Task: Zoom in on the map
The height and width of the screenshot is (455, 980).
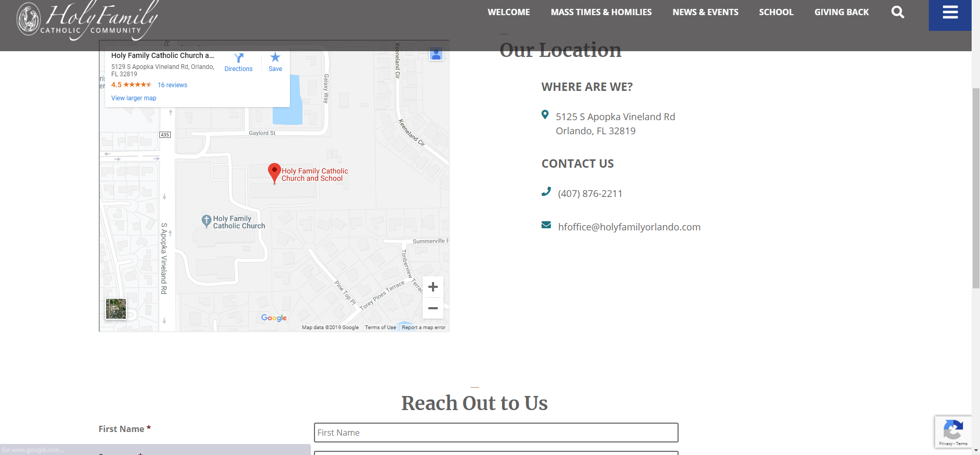Action: coord(433,287)
